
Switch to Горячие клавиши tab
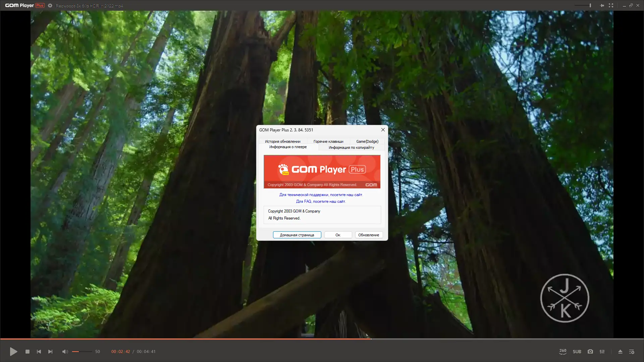point(328,141)
